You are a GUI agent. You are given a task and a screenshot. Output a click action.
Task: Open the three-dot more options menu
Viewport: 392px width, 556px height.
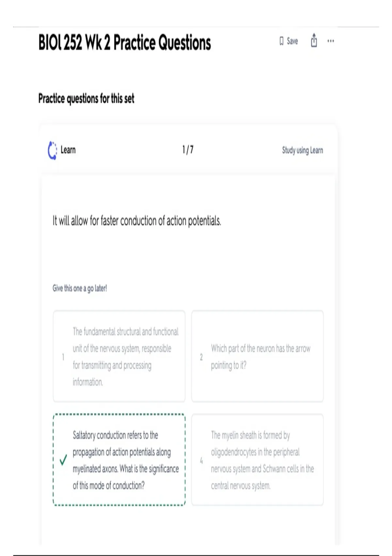pos(331,41)
